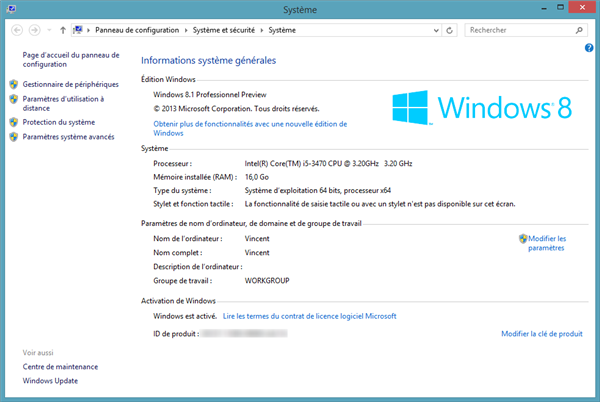Open help via blue question mark

point(589,48)
